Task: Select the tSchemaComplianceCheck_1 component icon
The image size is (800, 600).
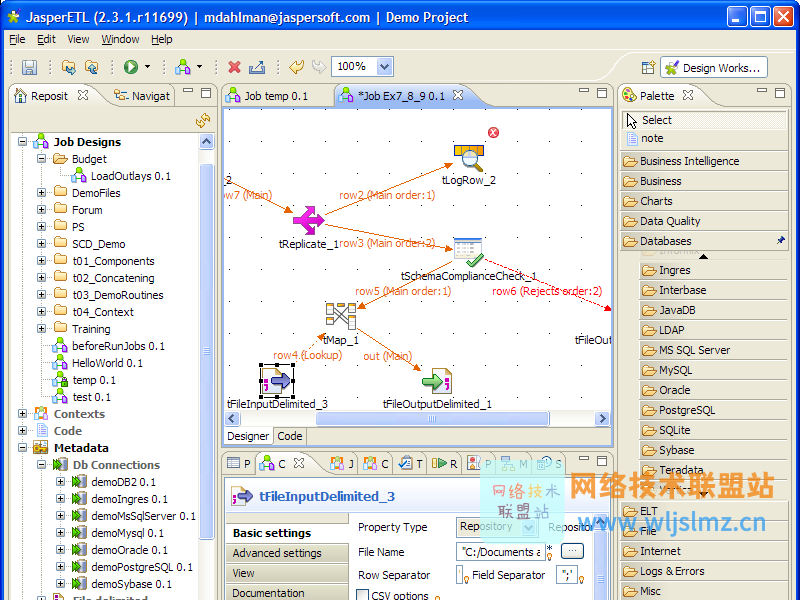Action: point(468,252)
